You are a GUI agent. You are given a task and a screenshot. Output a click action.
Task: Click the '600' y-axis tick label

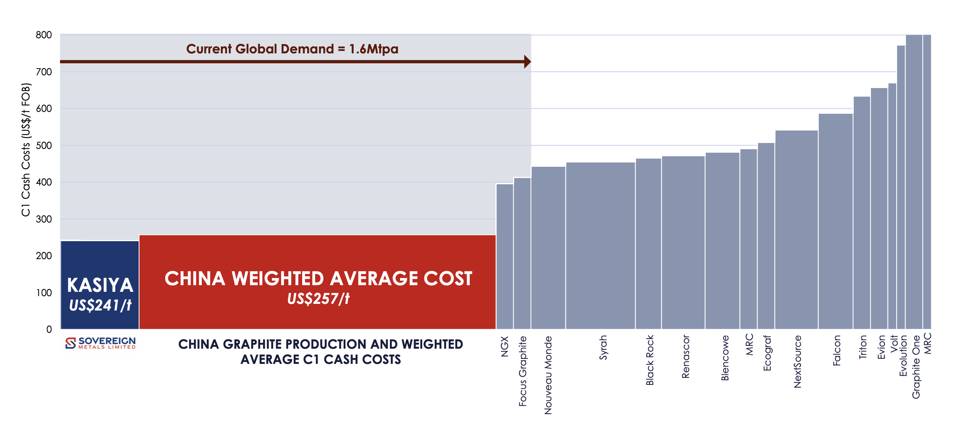[44, 109]
